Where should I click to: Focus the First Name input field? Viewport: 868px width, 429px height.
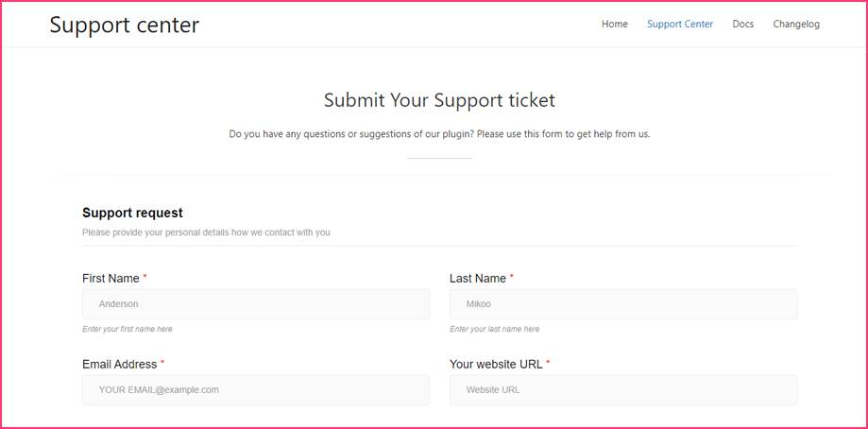pos(255,304)
